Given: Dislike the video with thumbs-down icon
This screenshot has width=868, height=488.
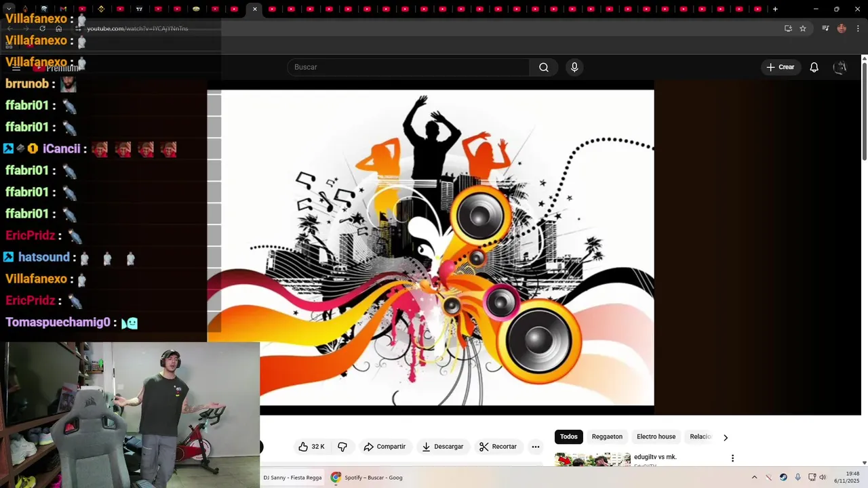Looking at the screenshot, I should 342,447.
